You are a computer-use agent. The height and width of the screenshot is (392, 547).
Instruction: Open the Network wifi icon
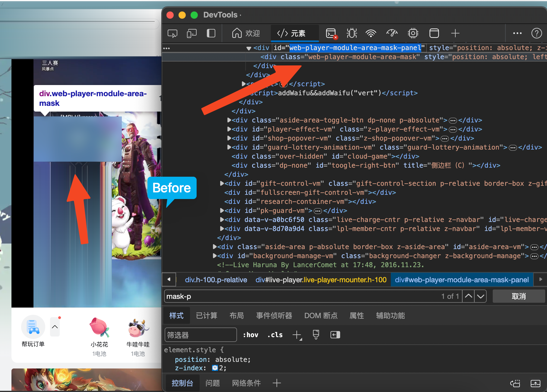[371, 33]
